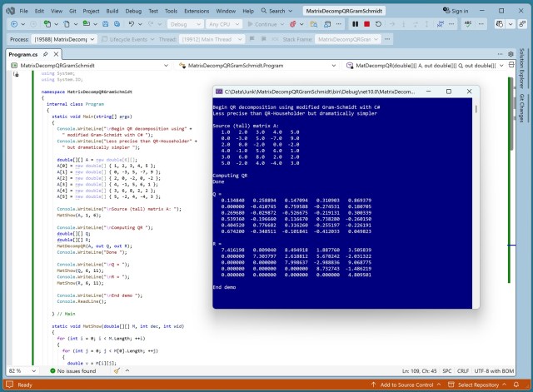
Task: Click the Restart debugging icon
Action: pyautogui.click(x=378, y=24)
